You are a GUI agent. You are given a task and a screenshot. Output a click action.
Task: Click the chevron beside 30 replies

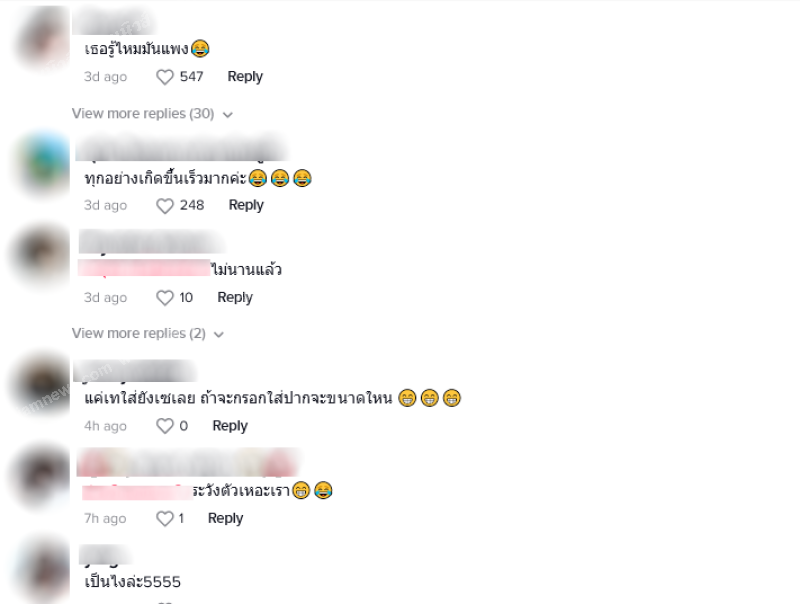coord(228,115)
